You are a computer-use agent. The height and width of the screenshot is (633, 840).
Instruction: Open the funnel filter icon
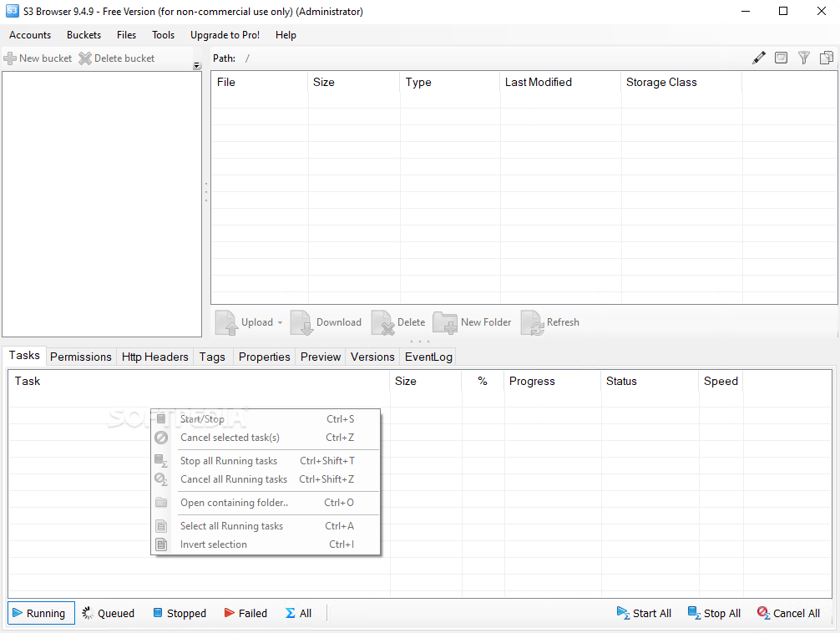pos(803,58)
